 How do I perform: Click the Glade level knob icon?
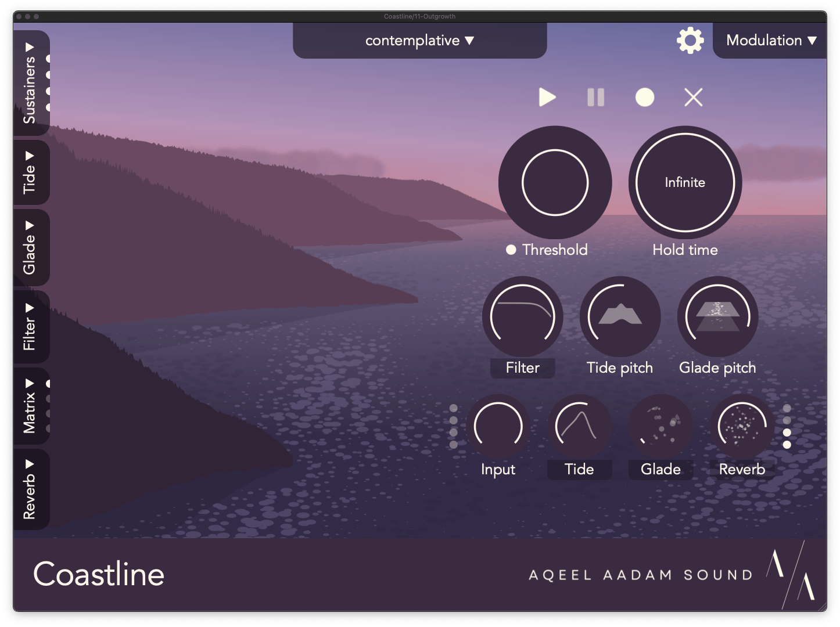[x=660, y=426]
